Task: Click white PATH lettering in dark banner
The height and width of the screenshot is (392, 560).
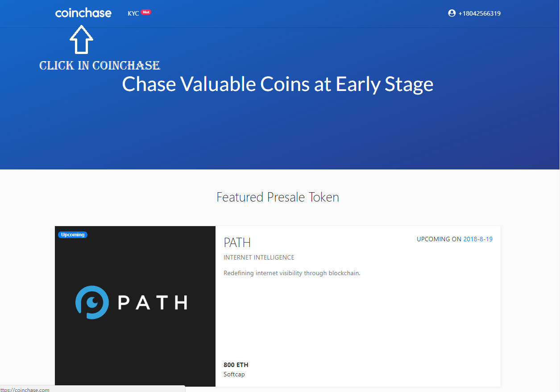Action: click(x=153, y=303)
